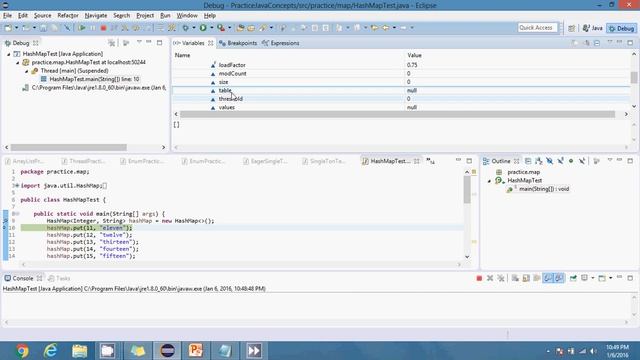Open Debug view menu triangle
Screen dimensions: 640x360
[x=139, y=42]
